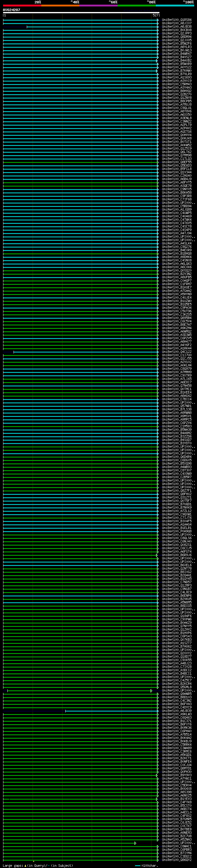Screen dimensions: 197x868
Task: Click the purple ~60% identity legend segment
Action: [x=98, y=6]
